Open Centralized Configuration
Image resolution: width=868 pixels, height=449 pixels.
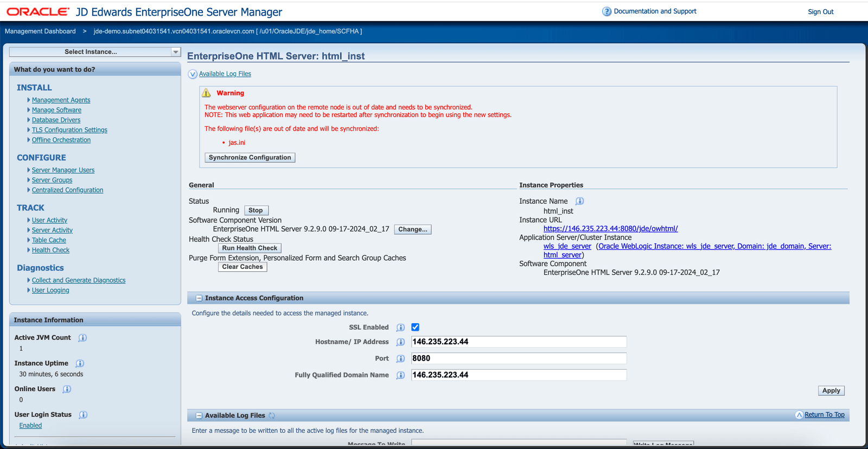pos(67,190)
